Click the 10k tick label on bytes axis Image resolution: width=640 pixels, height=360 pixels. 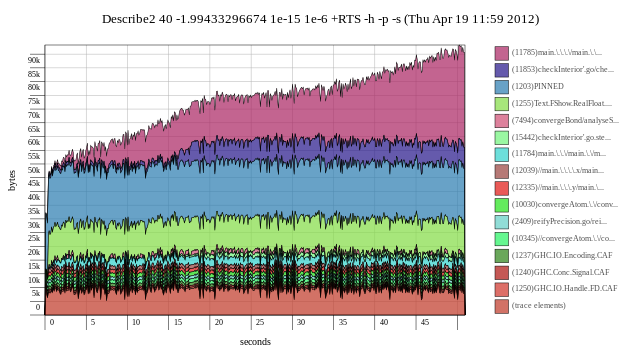tap(34, 280)
